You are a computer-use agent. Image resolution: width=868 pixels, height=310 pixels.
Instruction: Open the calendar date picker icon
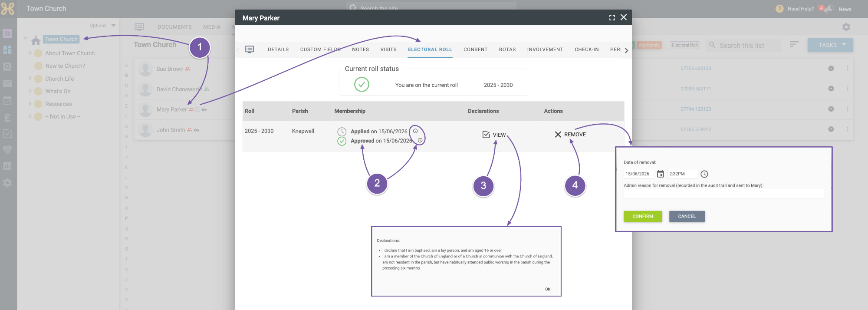coord(660,174)
